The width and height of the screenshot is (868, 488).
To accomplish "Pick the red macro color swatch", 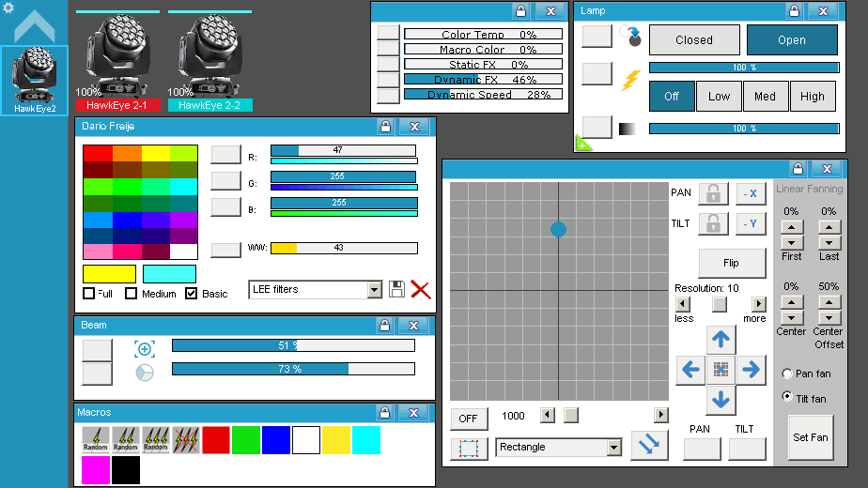I will [216, 440].
